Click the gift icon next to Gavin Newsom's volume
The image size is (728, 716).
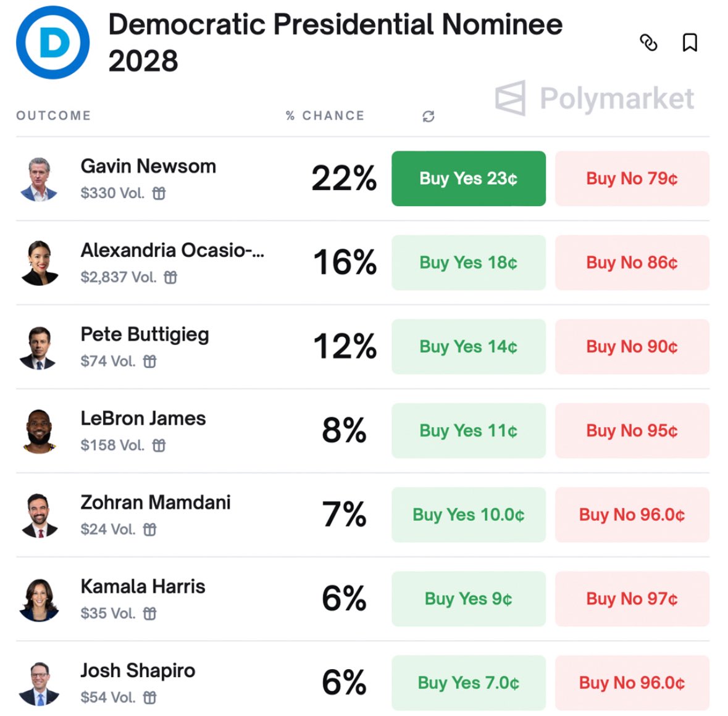coord(159,193)
